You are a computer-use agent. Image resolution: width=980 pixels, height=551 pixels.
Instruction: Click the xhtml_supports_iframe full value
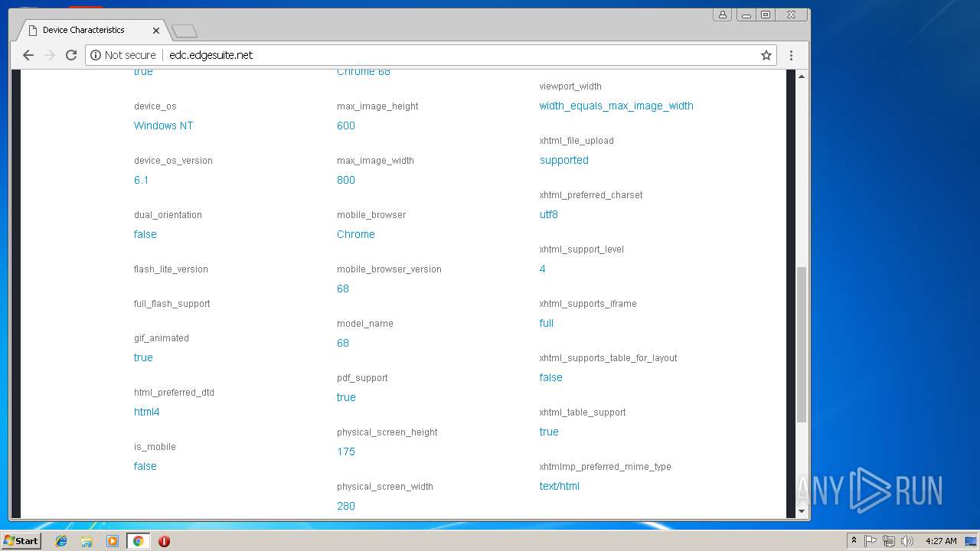(547, 323)
